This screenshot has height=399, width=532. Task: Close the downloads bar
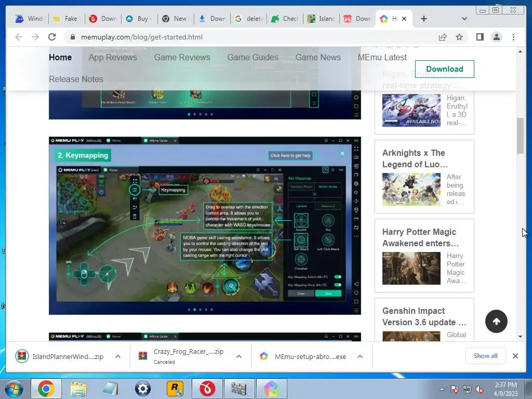coord(515,356)
